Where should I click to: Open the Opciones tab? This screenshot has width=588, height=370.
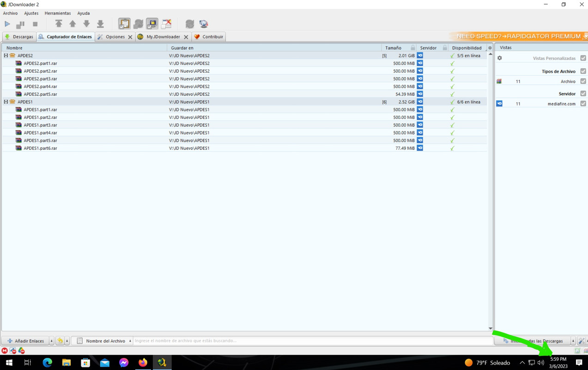111,37
